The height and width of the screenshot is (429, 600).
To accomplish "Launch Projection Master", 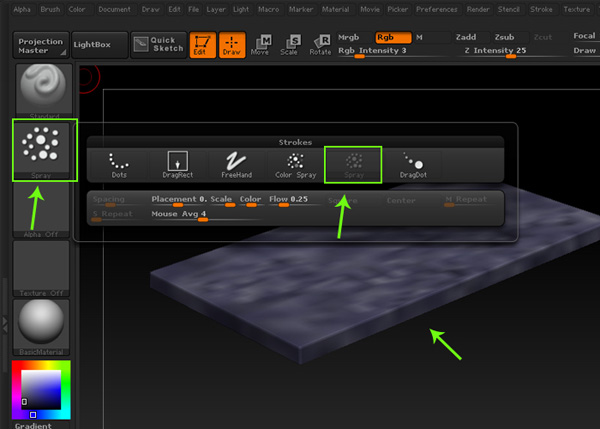I will pyautogui.click(x=41, y=45).
